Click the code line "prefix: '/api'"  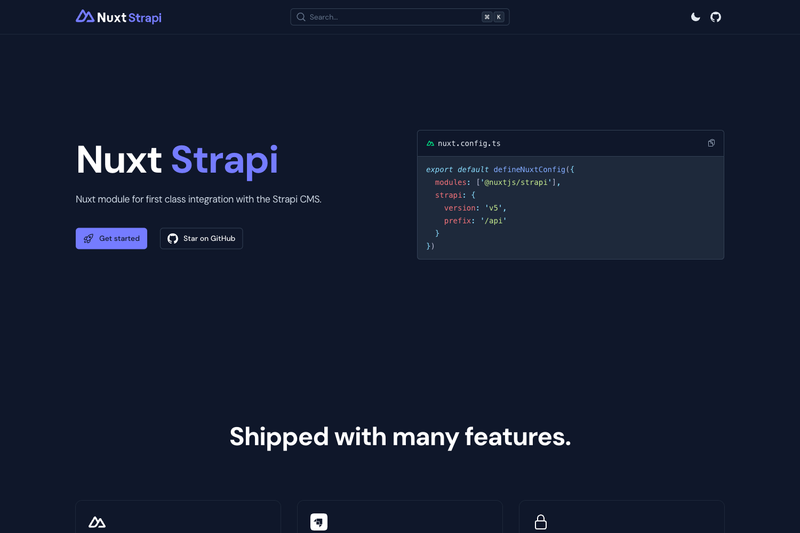pyautogui.click(x=475, y=220)
